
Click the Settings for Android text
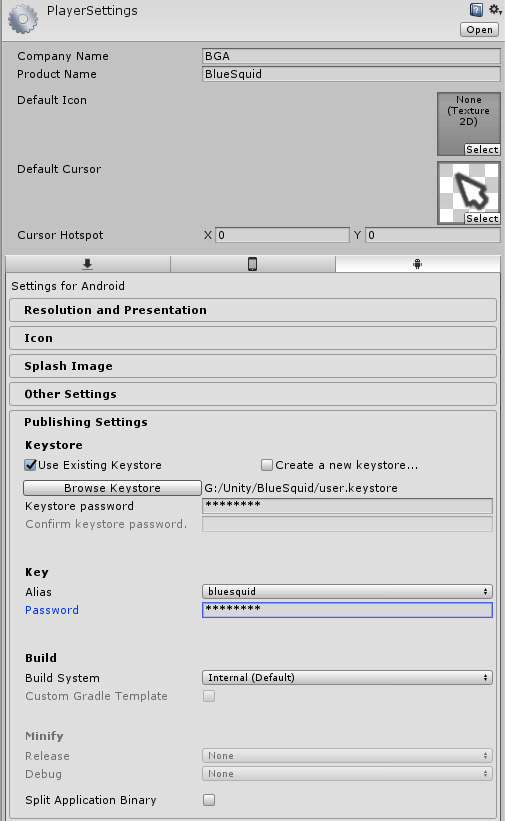click(68, 286)
